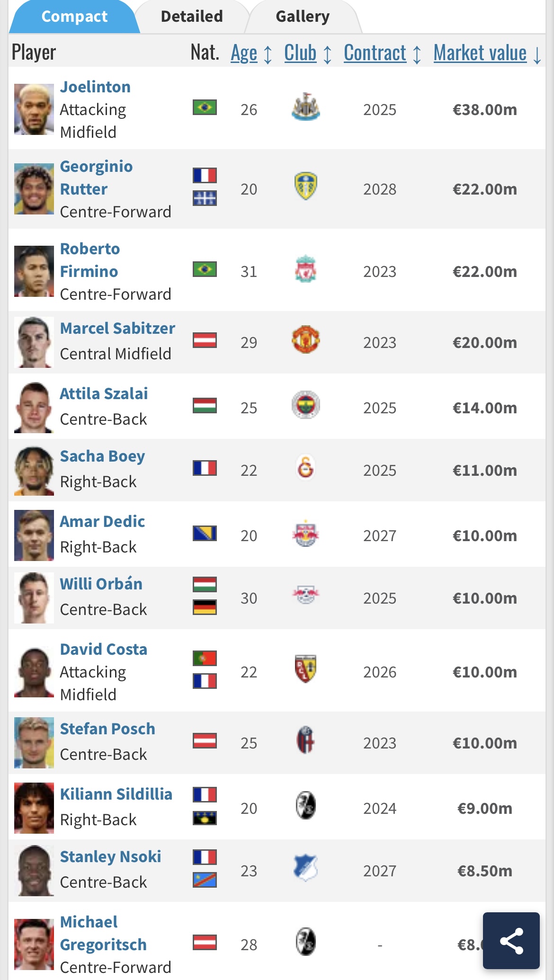This screenshot has height=980, width=554.
Task: Sort table by Club column
Action: [308, 53]
